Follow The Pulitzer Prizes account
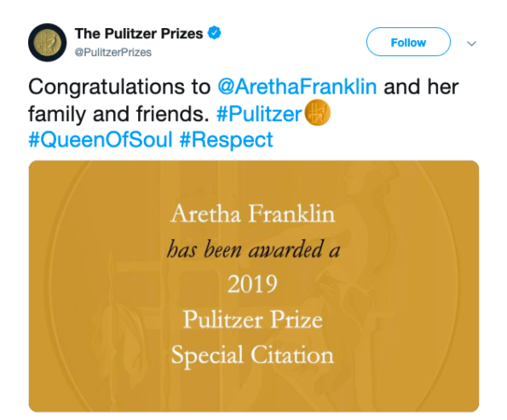The width and height of the screenshot is (507, 420). pyautogui.click(x=408, y=42)
